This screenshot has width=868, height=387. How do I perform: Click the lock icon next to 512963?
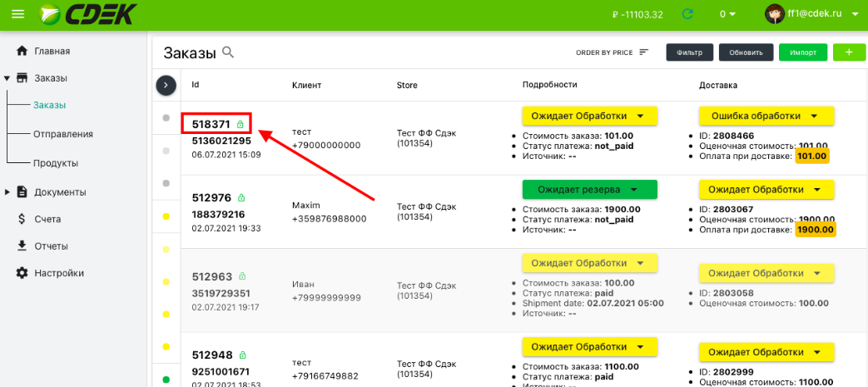(242, 275)
